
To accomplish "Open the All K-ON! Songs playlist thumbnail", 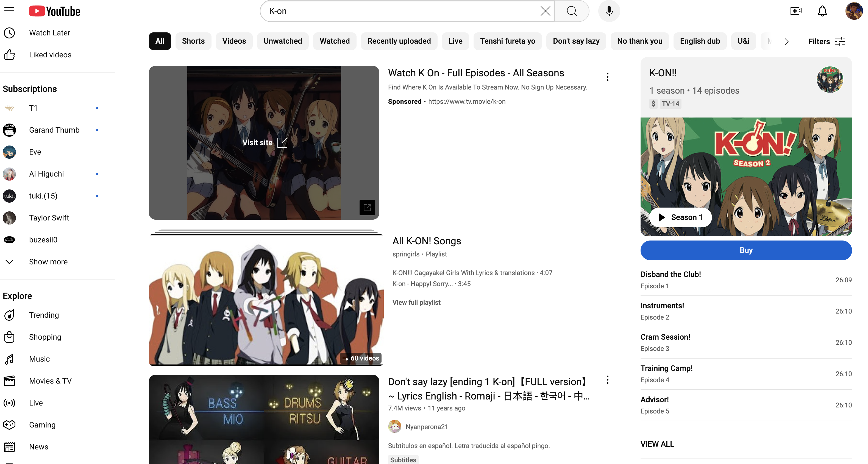I will pyautogui.click(x=266, y=298).
